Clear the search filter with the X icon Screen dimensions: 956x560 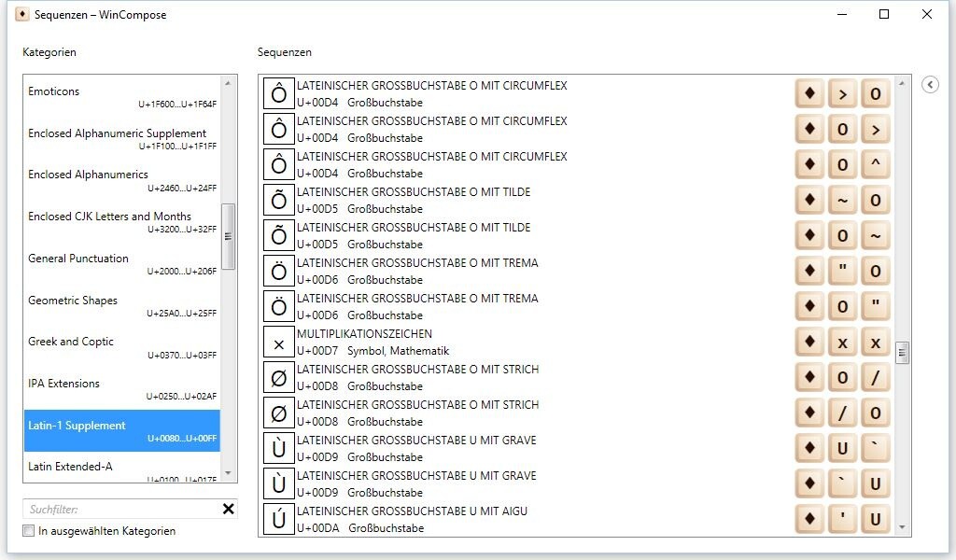pos(228,509)
